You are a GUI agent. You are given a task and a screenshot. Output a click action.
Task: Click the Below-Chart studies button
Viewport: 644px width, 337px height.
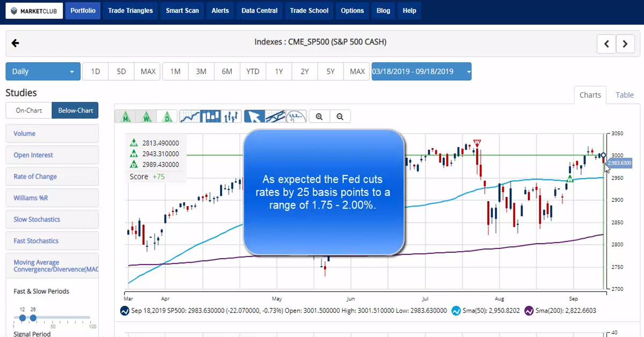point(75,111)
